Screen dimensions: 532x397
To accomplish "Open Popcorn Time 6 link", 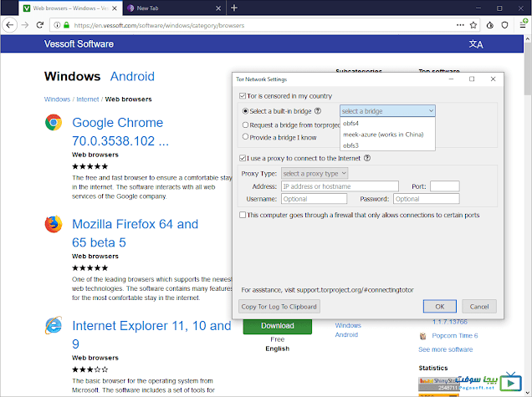I will tap(455, 336).
